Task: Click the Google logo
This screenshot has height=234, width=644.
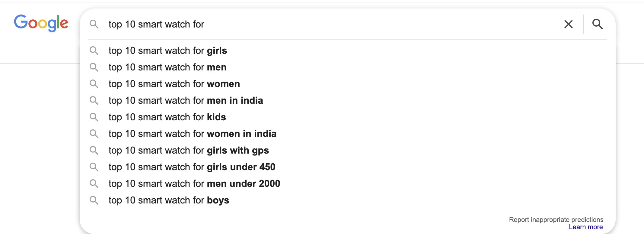Action: pos(41,23)
